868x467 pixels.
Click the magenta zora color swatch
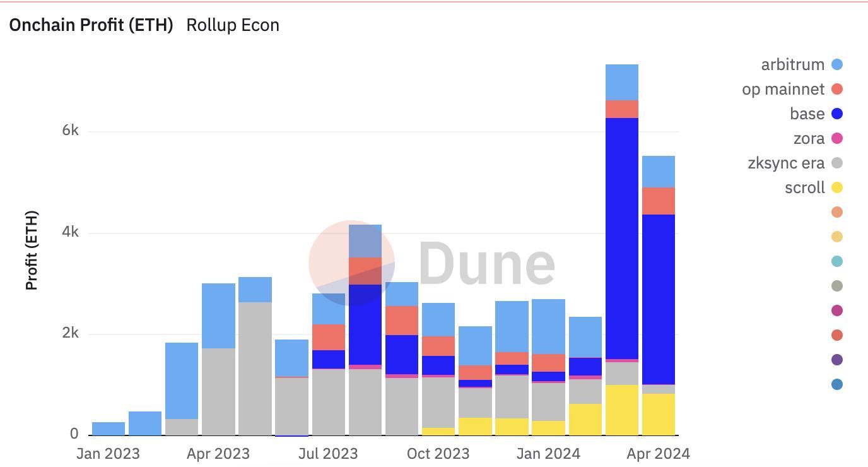pyautogui.click(x=836, y=138)
